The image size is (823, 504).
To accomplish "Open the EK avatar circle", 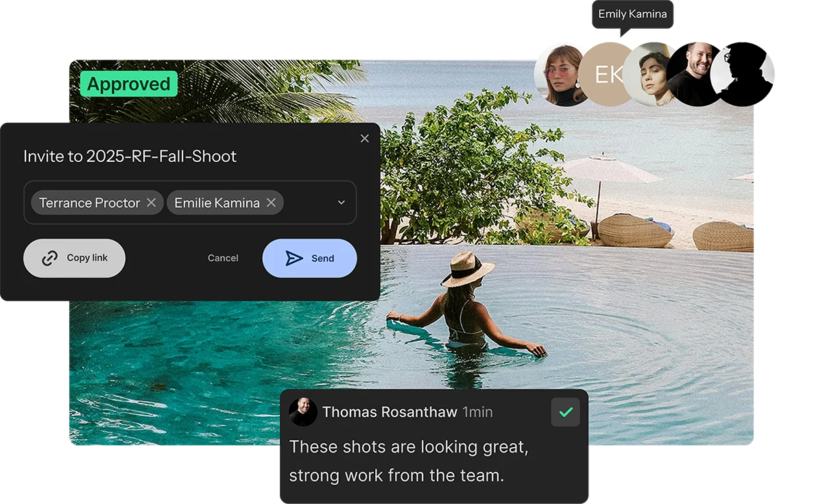I will point(608,74).
